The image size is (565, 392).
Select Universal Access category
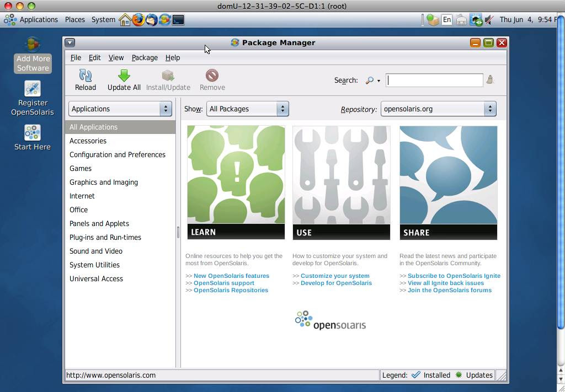click(120, 278)
